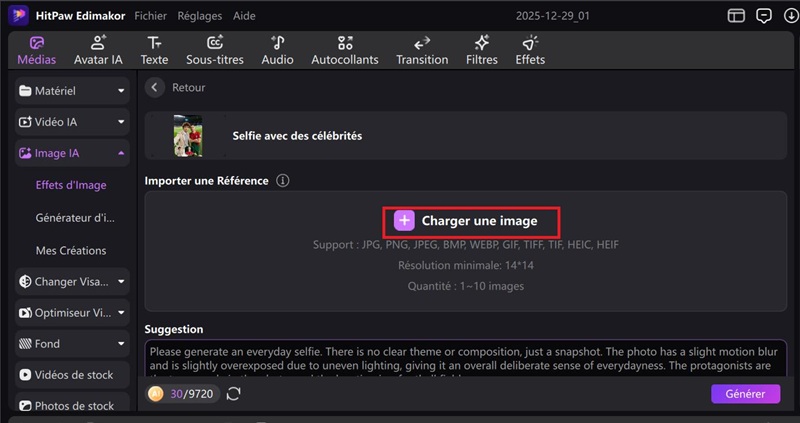
Task: Go back using the Retour arrow
Action: 155,88
